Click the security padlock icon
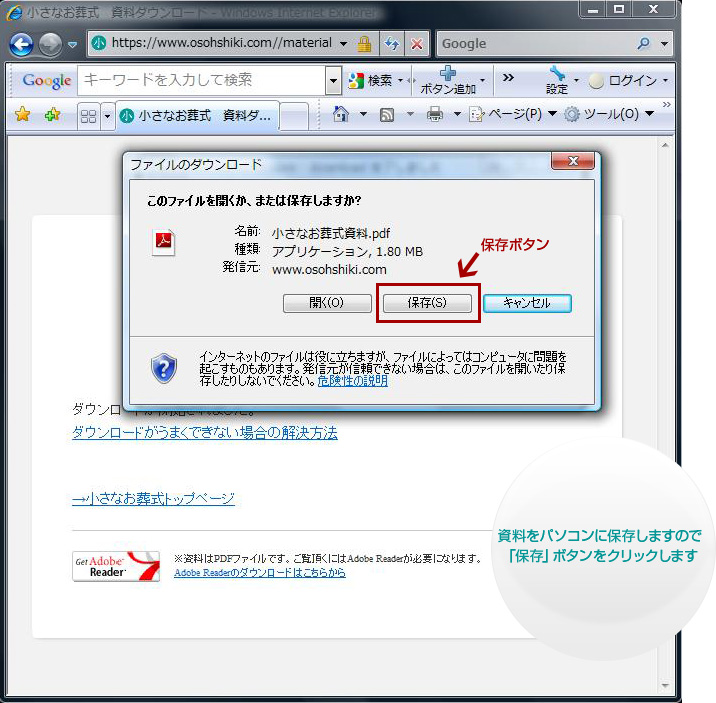 pos(364,44)
